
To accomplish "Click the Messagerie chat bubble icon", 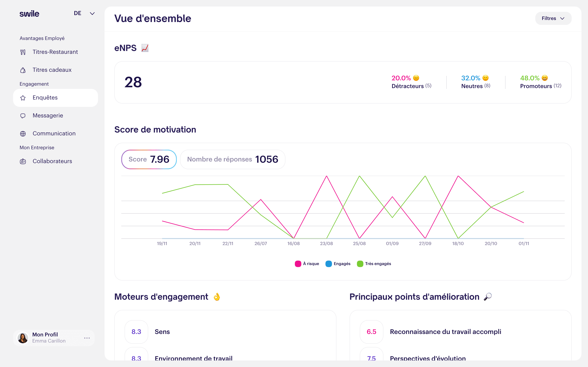I will point(23,116).
